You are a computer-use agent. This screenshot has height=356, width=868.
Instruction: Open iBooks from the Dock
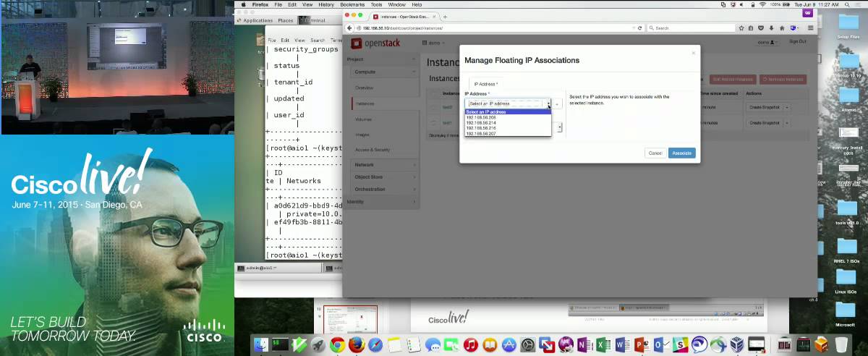tap(489, 344)
